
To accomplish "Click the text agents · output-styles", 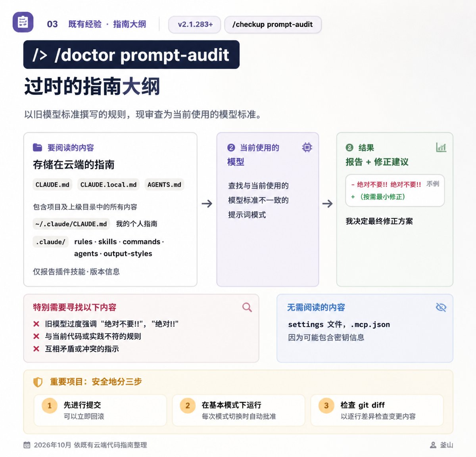I will click(x=113, y=253).
